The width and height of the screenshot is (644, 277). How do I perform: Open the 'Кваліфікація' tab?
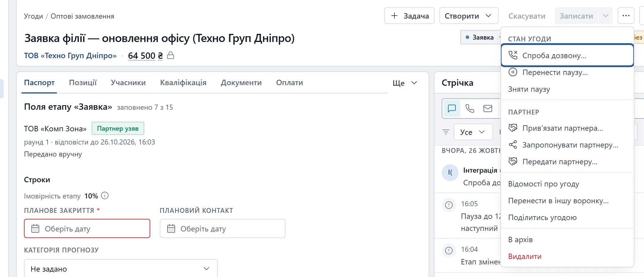[x=183, y=83]
